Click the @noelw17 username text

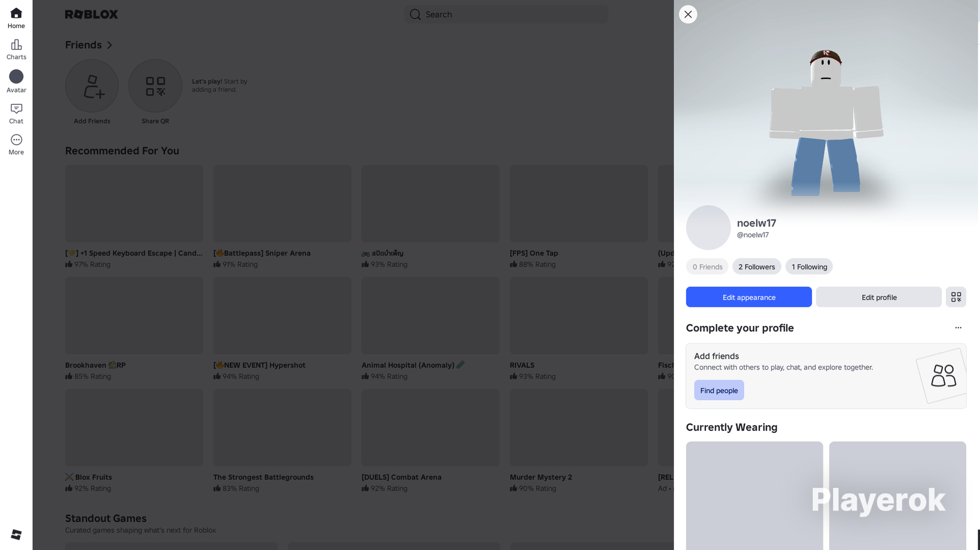(x=753, y=235)
